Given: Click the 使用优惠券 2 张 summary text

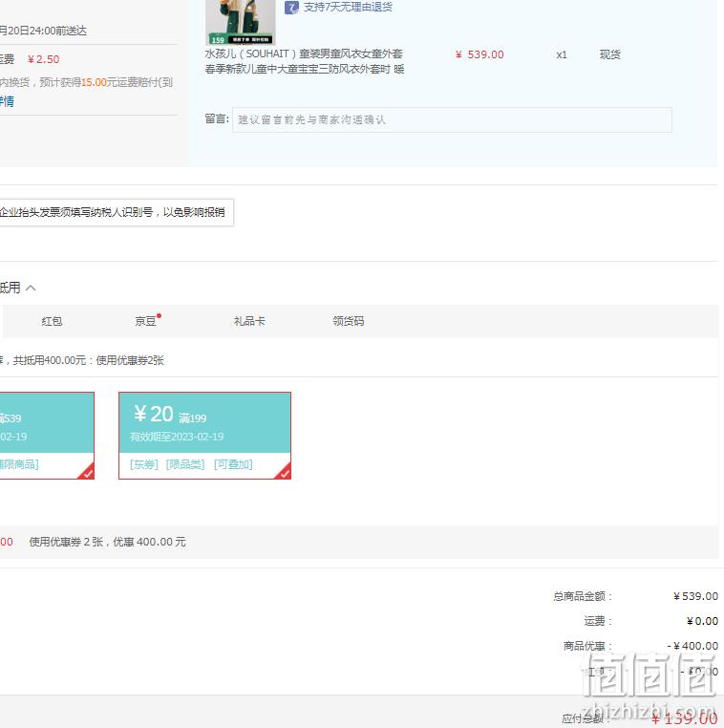Looking at the screenshot, I should [107, 542].
